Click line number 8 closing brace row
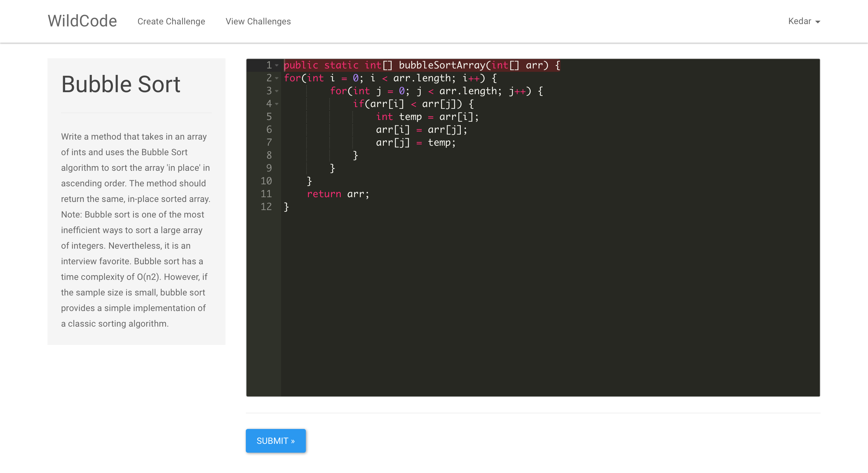Screen dimensions: 868x473 pos(269,155)
